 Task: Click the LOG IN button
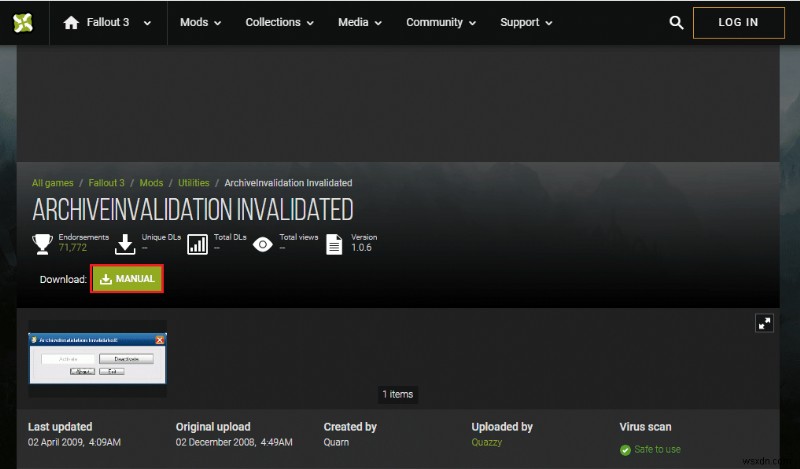click(738, 22)
